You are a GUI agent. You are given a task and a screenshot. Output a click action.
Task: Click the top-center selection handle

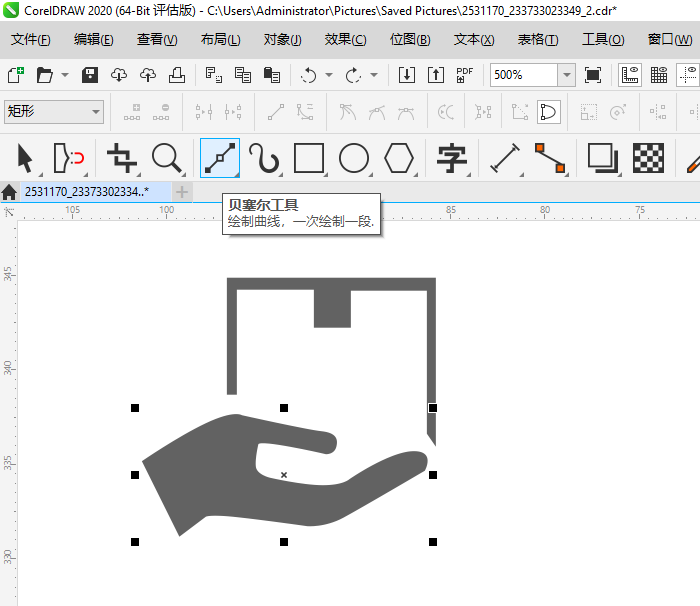[x=284, y=408]
